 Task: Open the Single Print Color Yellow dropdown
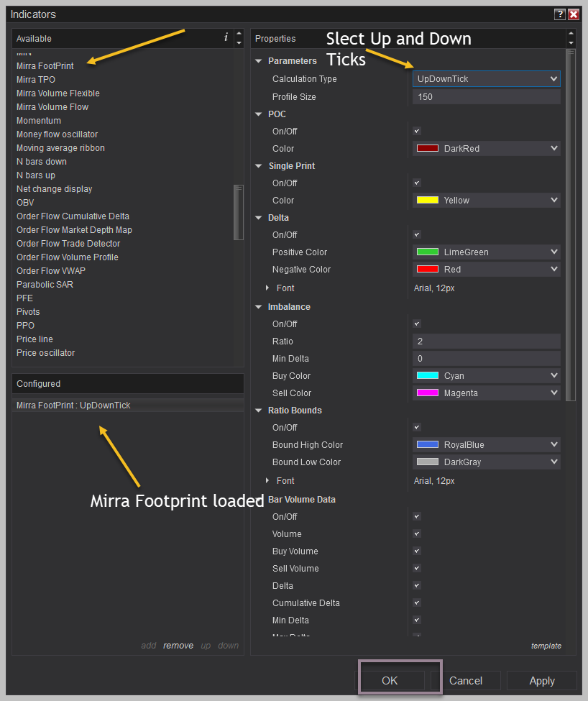[x=486, y=201]
